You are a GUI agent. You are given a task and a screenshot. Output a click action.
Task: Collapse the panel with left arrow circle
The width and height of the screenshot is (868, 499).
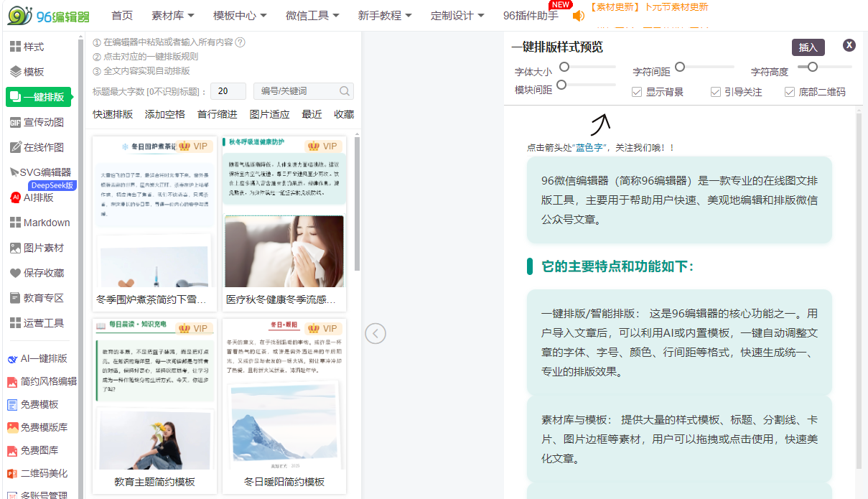click(375, 333)
